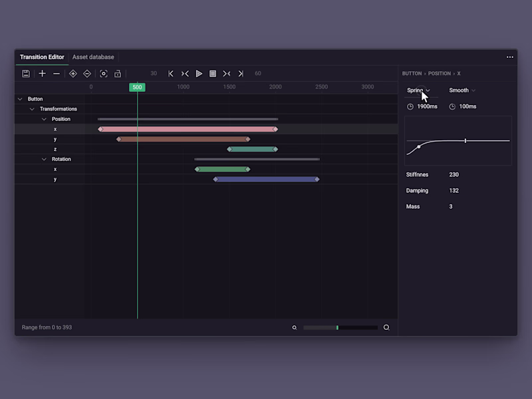Viewport: 532px width, 399px height.
Task: Switch to the Transition Editor tab
Action: [42, 57]
